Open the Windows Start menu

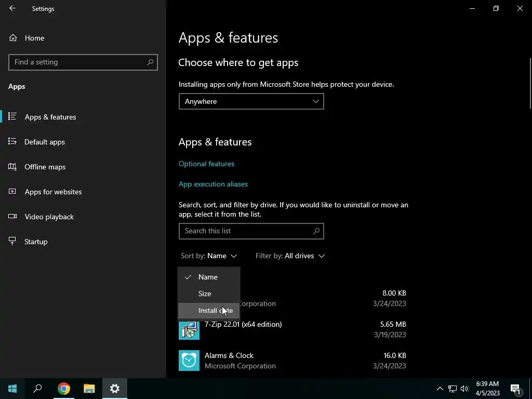12,389
